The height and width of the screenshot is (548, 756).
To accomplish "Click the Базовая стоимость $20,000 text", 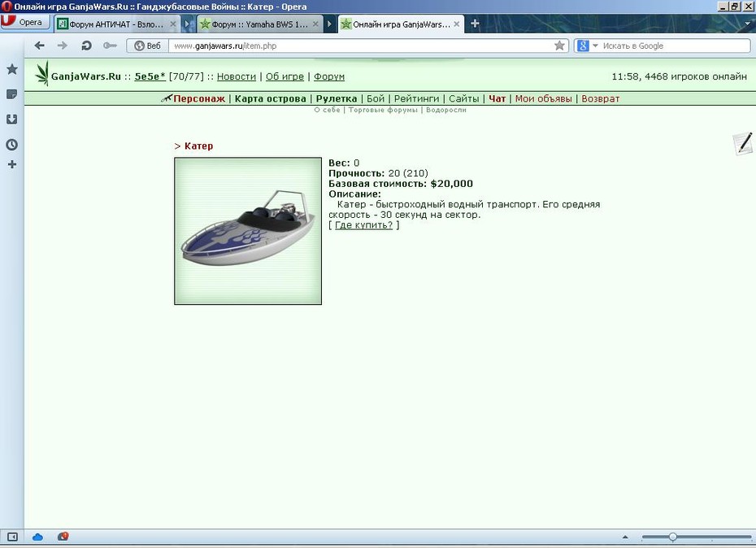I will [x=401, y=183].
